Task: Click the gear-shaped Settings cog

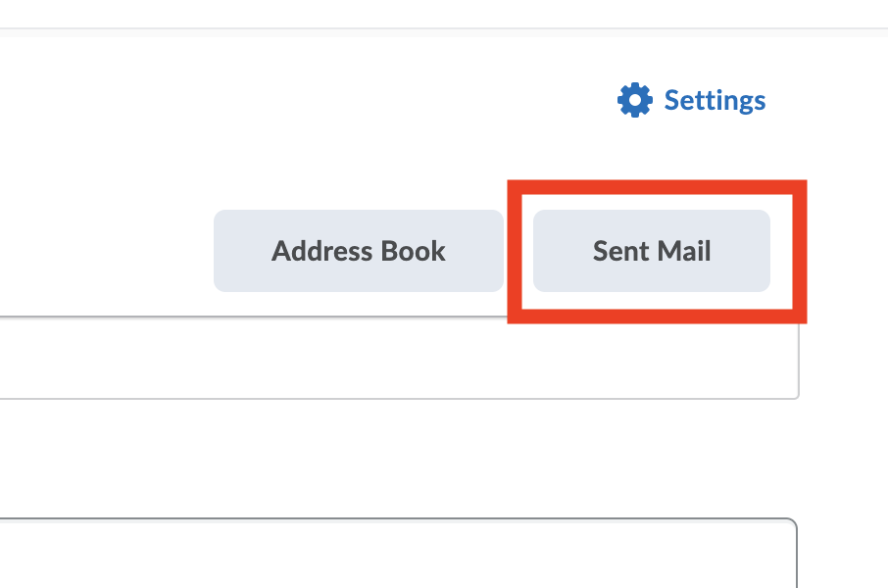Action: pos(635,100)
